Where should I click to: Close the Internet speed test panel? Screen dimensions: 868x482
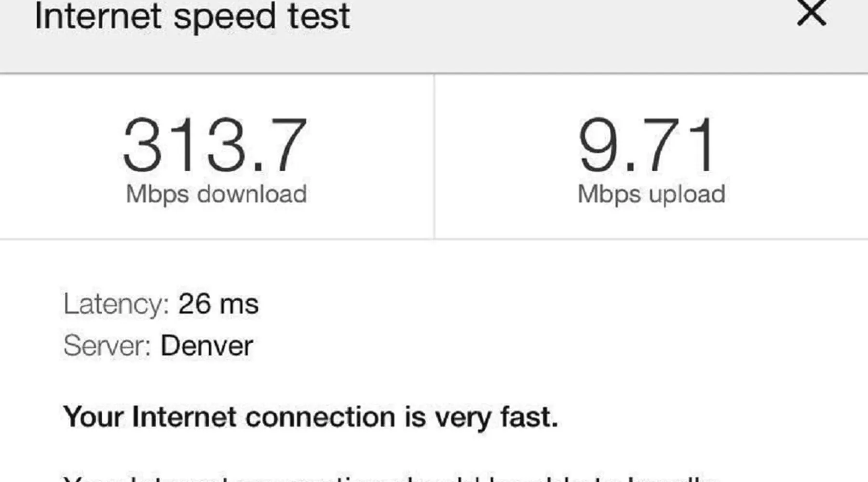(812, 13)
